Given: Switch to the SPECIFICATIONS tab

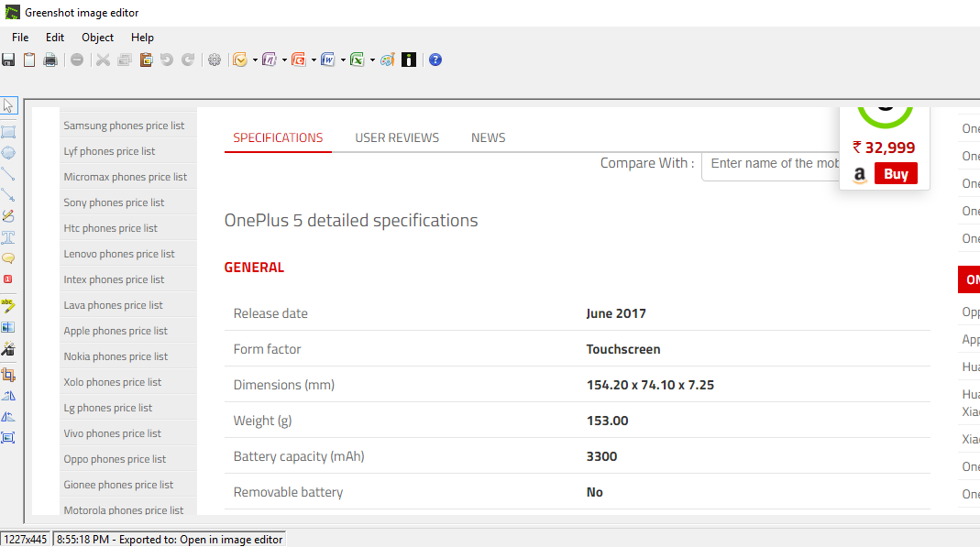Looking at the screenshot, I should (x=278, y=137).
